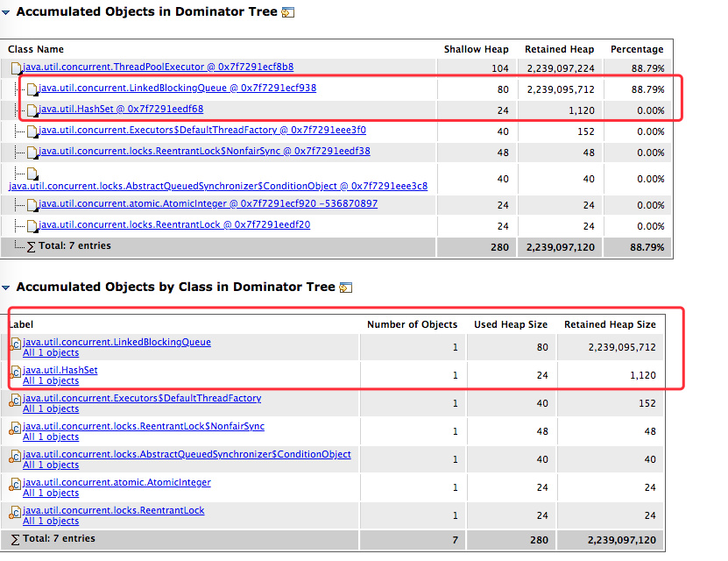Click the object icon beside ThreadPoolExecutor row
Screen dimensions: 728x561
point(16,67)
